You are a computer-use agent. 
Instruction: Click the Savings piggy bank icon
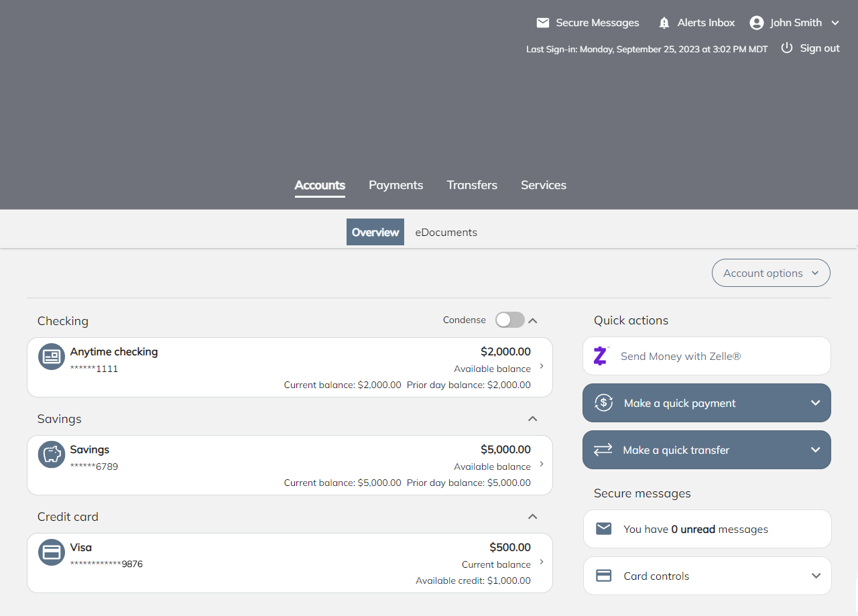(x=52, y=454)
